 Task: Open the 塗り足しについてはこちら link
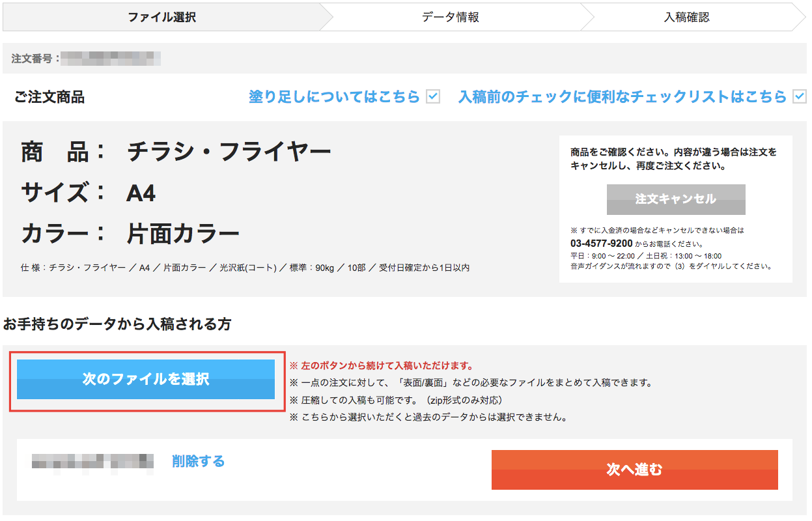pos(334,97)
